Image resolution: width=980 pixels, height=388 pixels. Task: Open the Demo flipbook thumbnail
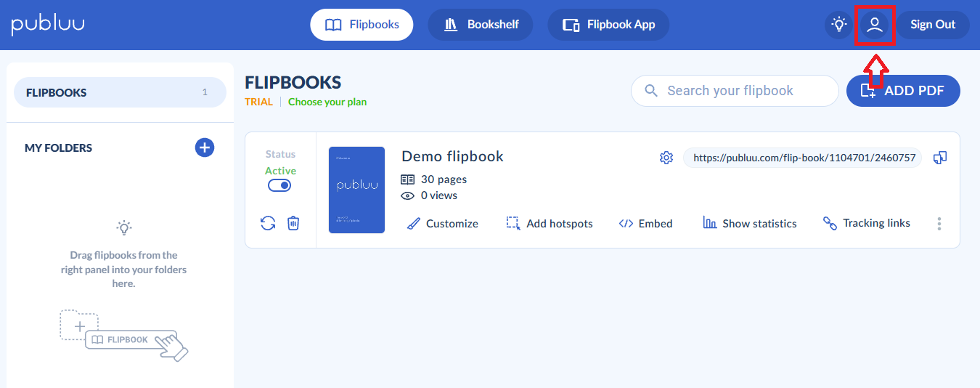tap(356, 190)
